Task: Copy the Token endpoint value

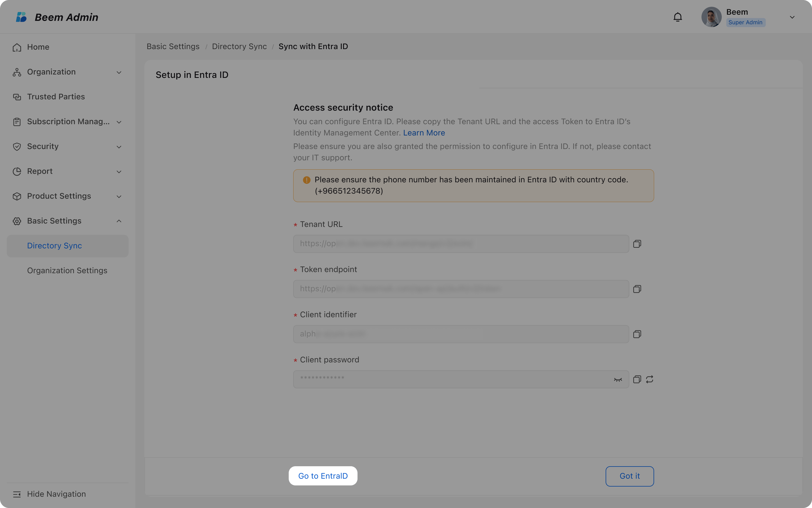Action: click(637, 289)
